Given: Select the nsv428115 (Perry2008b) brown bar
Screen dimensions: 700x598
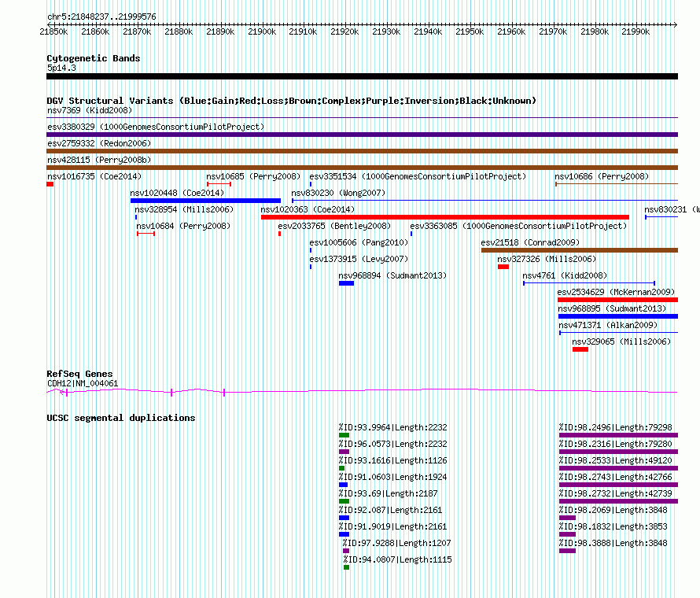Looking at the screenshot, I should [x=362, y=168].
